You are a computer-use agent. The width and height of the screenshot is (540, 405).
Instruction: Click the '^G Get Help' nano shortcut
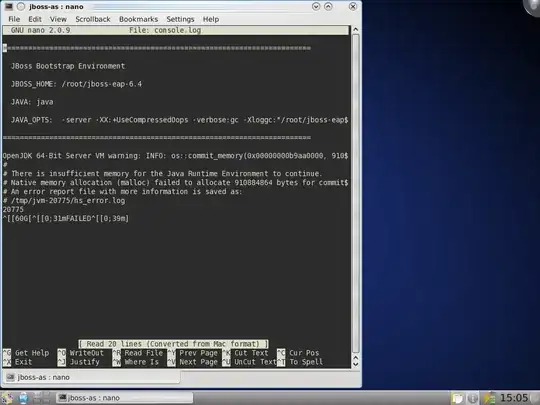pyautogui.click(x=26, y=353)
